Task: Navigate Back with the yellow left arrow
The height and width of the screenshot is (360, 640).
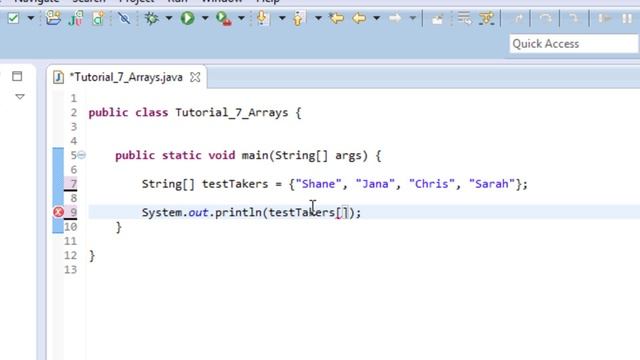Action: 359,18
